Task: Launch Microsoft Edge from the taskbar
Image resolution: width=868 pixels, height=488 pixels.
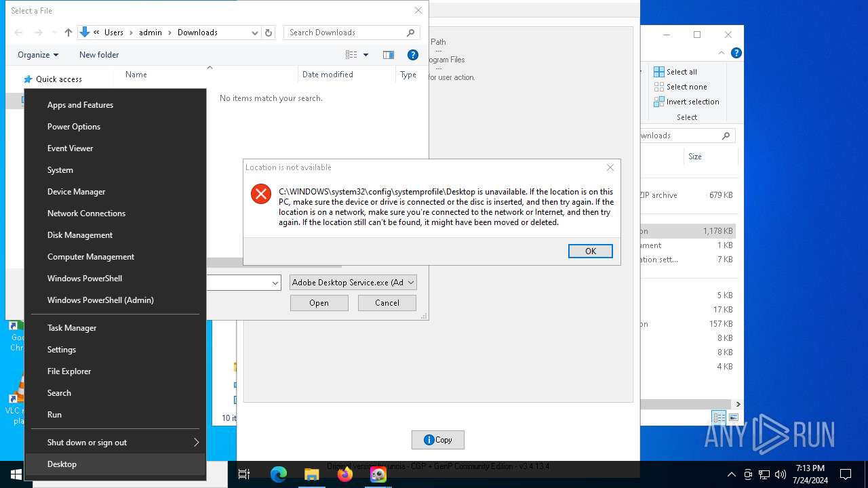Action: [x=278, y=474]
